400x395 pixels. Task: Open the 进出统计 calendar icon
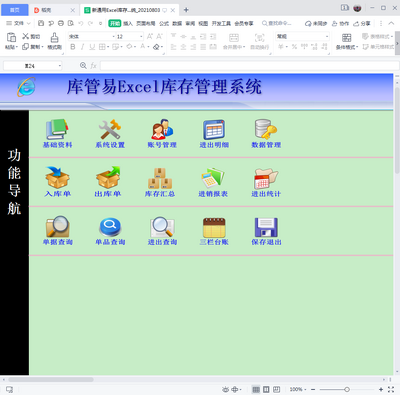coord(266,178)
